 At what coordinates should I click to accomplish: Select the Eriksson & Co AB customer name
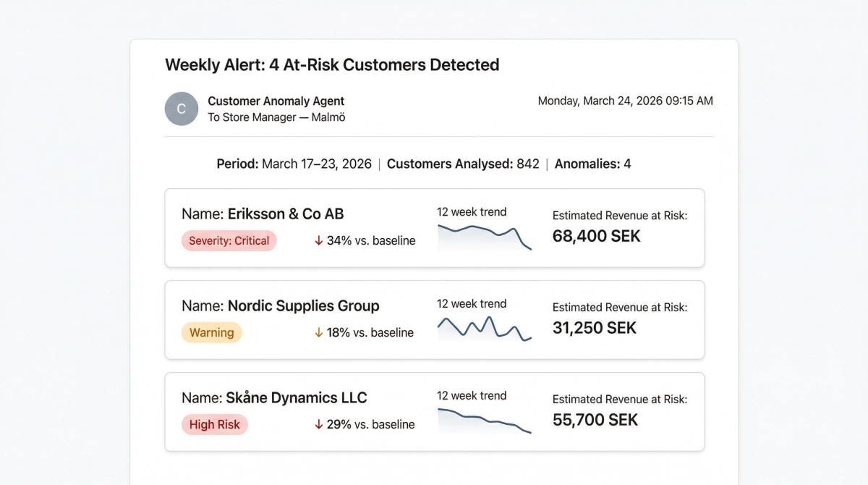(x=286, y=214)
